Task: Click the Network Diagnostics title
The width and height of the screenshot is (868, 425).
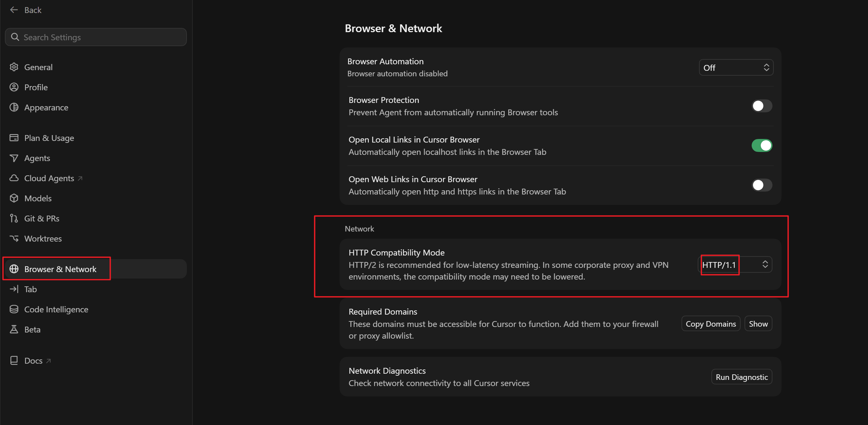Action: click(387, 371)
